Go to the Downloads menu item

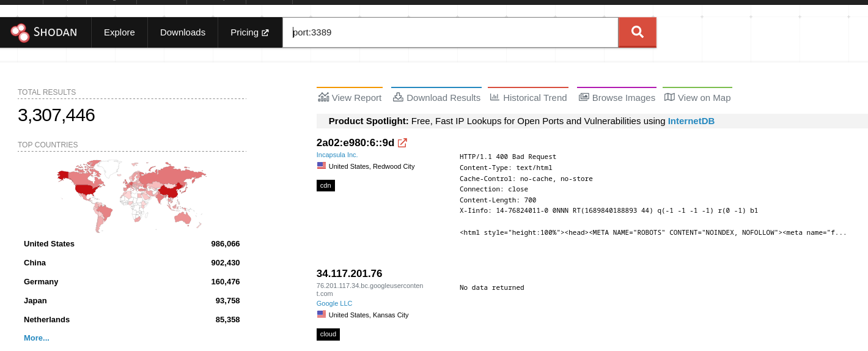point(183,32)
